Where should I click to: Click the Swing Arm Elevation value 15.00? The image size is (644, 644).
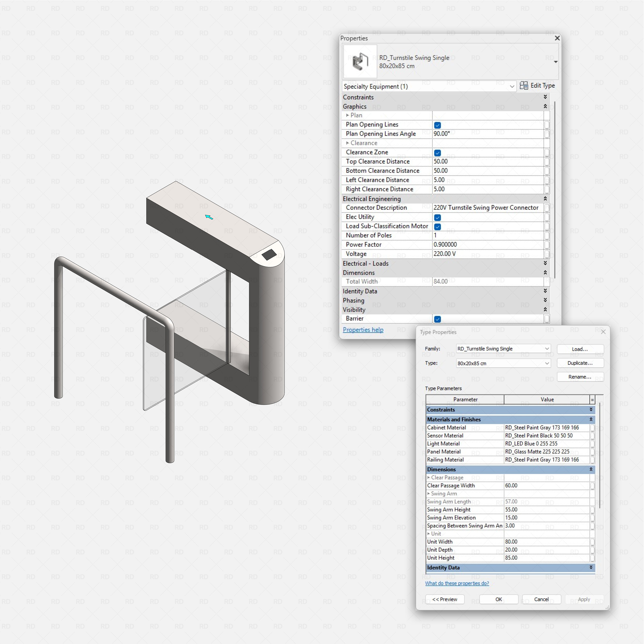pos(547,518)
